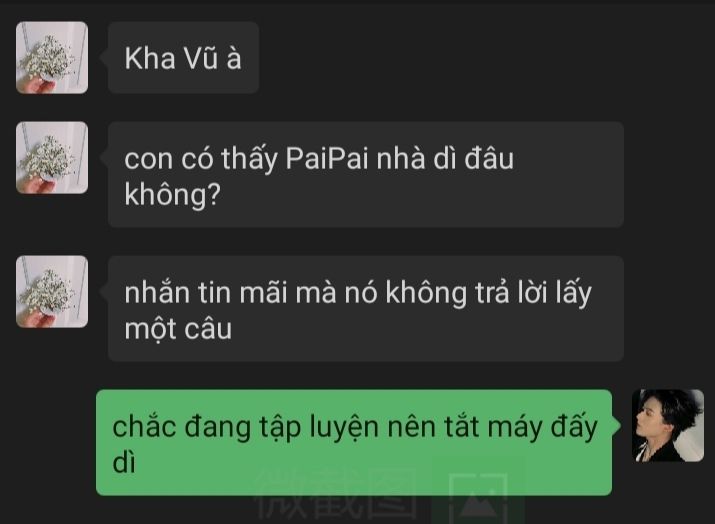Click "một câu" in the third message
The width and height of the screenshot is (715, 524).
pos(178,328)
